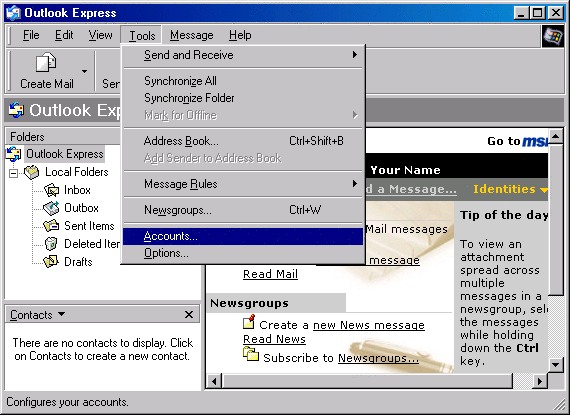Image resolution: width=570 pixels, height=415 pixels.
Task: Close the open Tools menu header
Action: pos(142,35)
